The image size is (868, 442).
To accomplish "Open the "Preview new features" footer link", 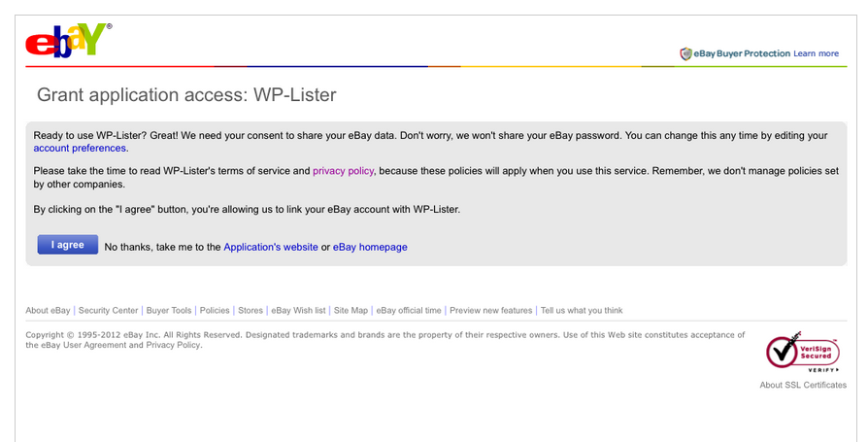I will coord(491,311).
